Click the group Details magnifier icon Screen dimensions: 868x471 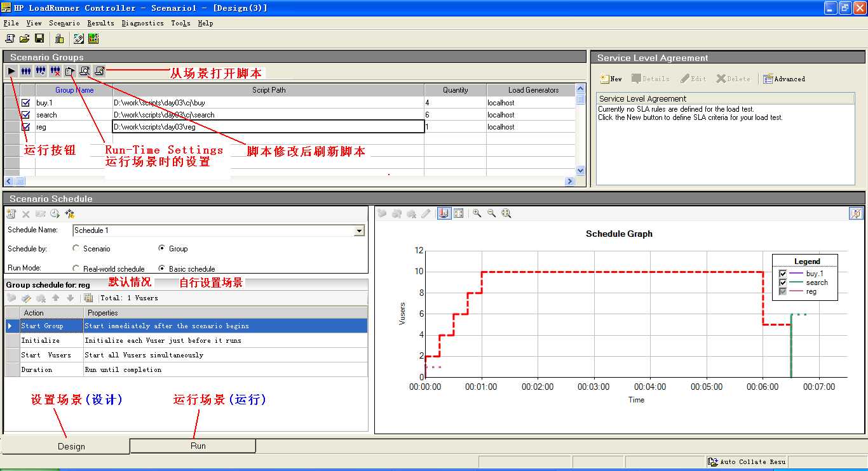85,71
